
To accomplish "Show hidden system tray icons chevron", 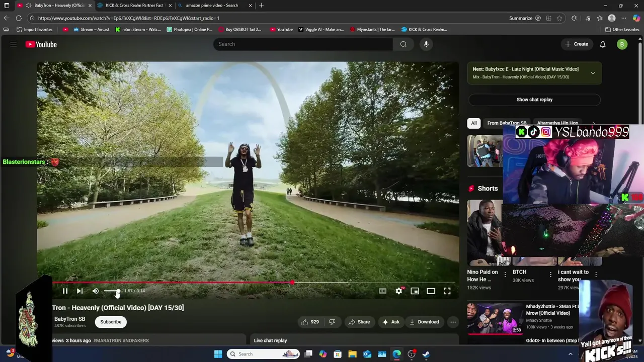I will click(x=570, y=354).
